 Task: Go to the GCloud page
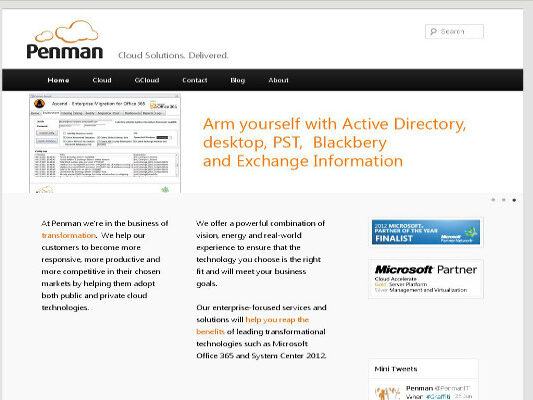(x=147, y=80)
